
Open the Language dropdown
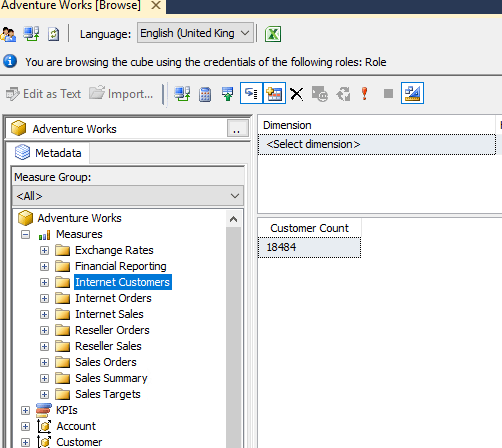coord(195,33)
